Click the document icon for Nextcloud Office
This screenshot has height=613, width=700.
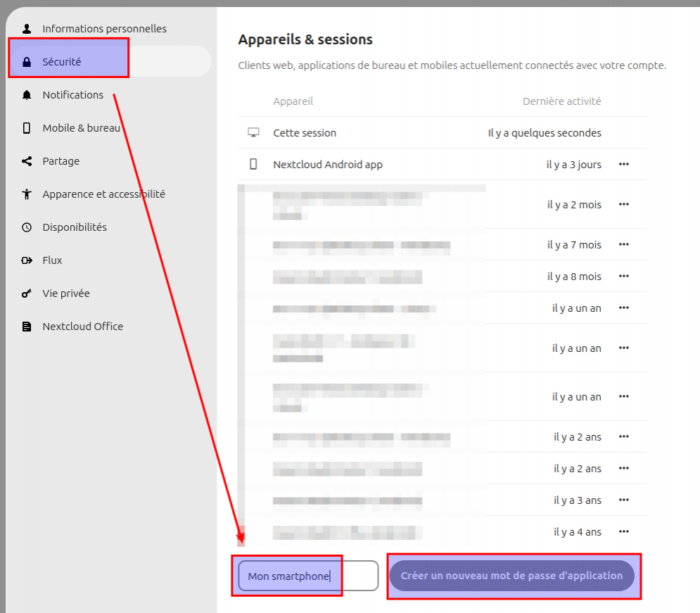[27, 327]
